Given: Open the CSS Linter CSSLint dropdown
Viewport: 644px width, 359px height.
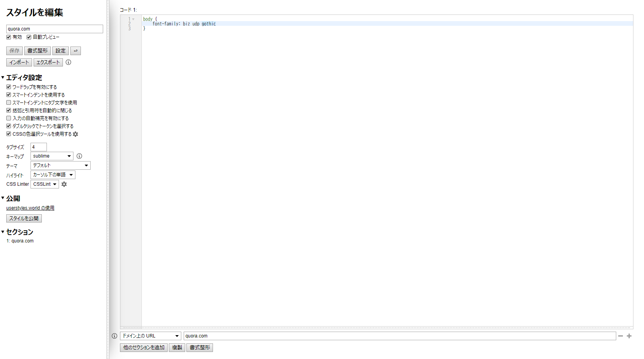Looking at the screenshot, I should click(x=45, y=184).
